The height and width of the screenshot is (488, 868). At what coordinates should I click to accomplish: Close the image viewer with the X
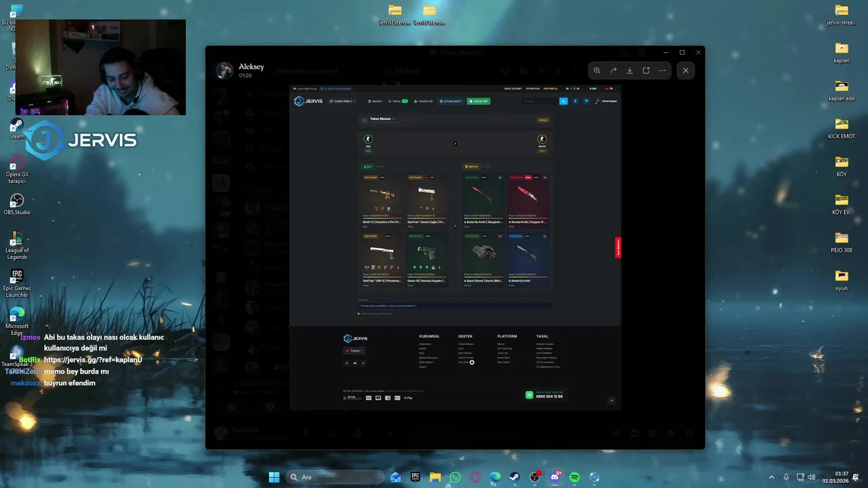coord(686,70)
